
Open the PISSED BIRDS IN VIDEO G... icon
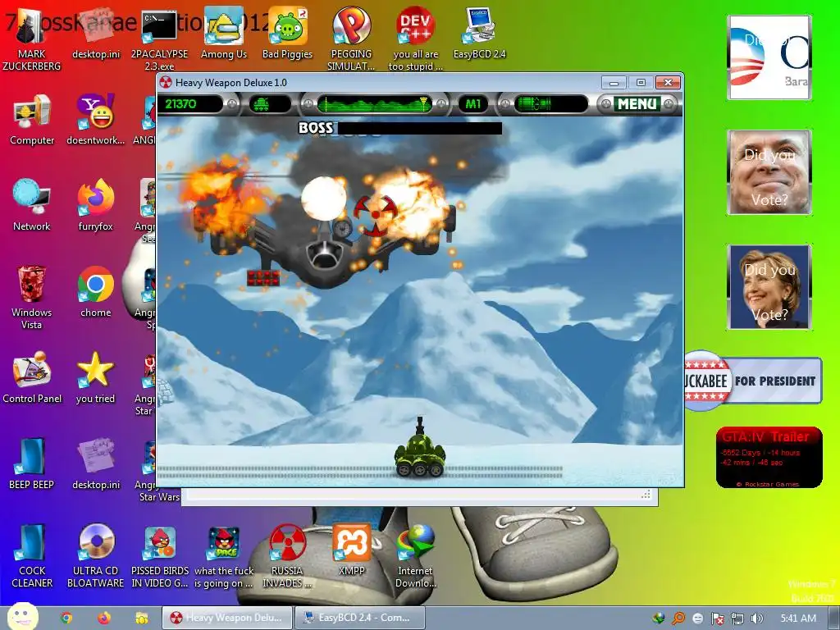[160, 556]
